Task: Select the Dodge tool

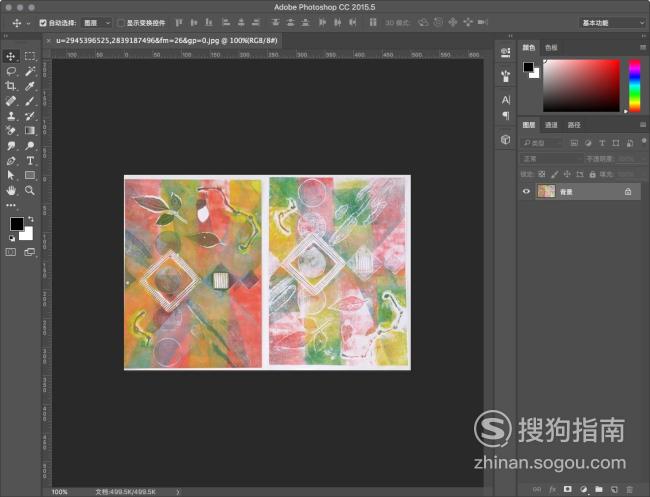Action: click(29, 145)
